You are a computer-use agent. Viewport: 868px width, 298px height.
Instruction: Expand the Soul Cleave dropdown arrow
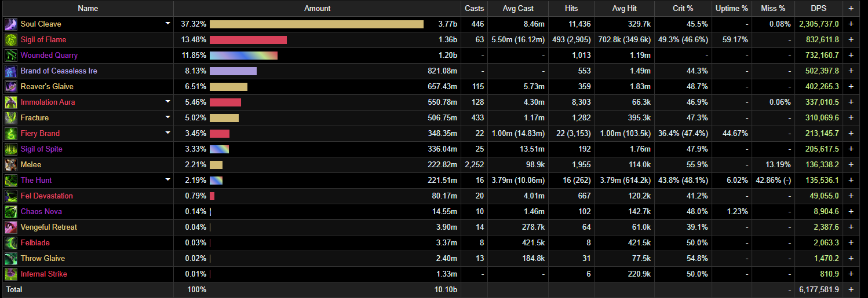tap(168, 24)
